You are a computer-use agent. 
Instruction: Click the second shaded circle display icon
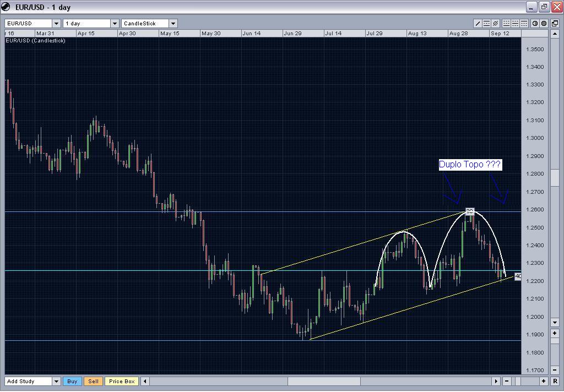544,23
